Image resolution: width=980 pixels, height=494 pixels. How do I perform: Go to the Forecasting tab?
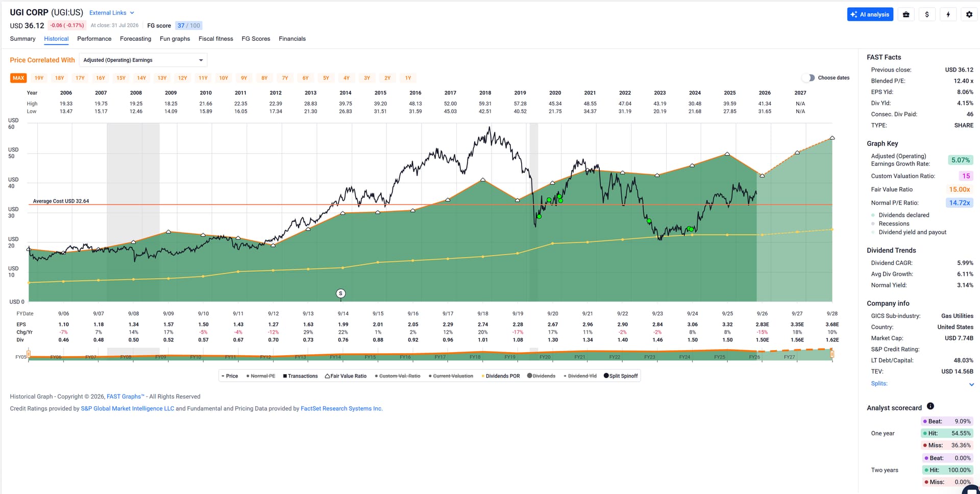135,39
